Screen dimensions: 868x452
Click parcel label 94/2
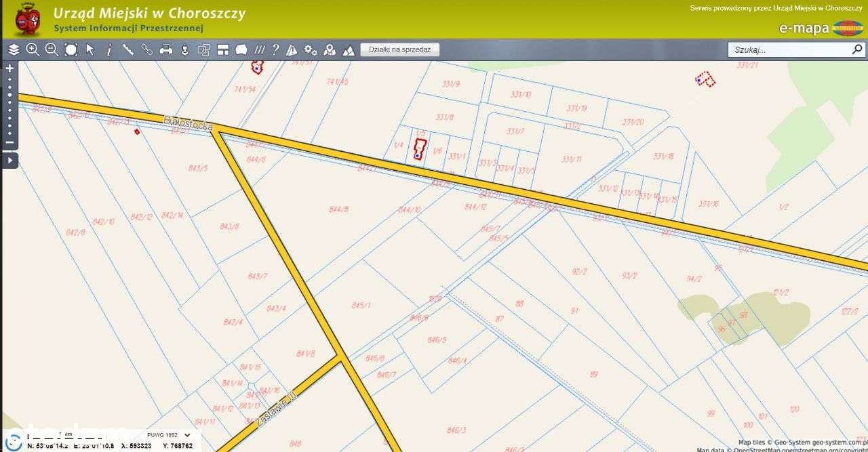point(694,279)
